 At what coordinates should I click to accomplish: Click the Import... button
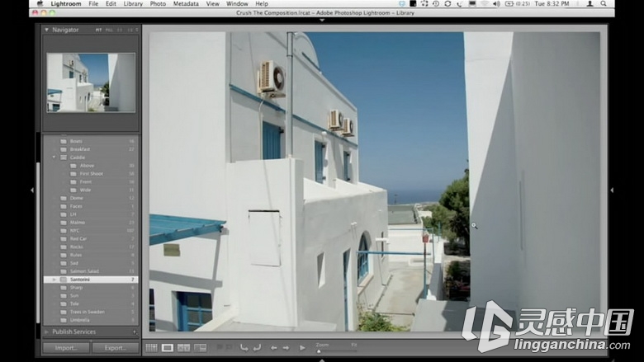click(66, 348)
